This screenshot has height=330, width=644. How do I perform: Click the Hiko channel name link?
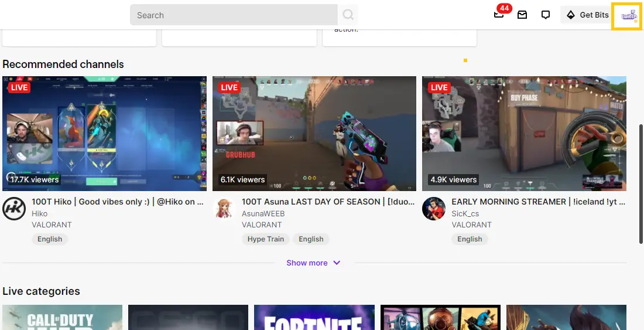coord(39,214)
